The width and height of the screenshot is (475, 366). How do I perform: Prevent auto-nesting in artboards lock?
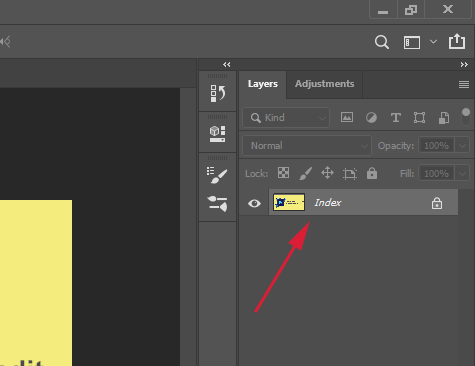[350, 174]
